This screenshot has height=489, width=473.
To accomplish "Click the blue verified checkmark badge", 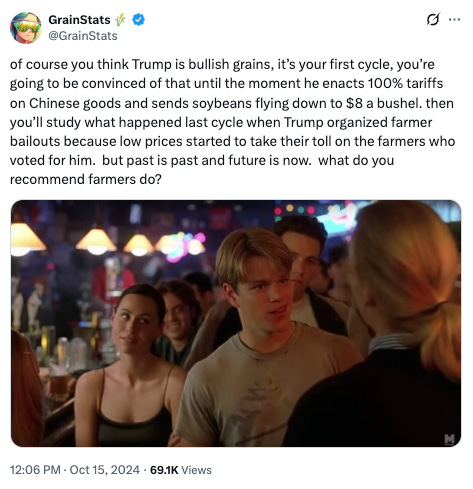I will pyautogui.click(x=138, y=20).
